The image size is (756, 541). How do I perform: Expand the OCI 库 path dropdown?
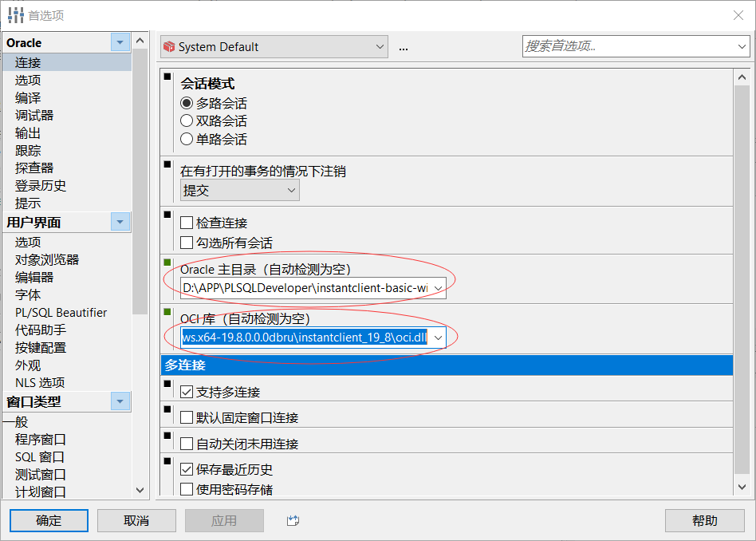click(x=437, y=337)
